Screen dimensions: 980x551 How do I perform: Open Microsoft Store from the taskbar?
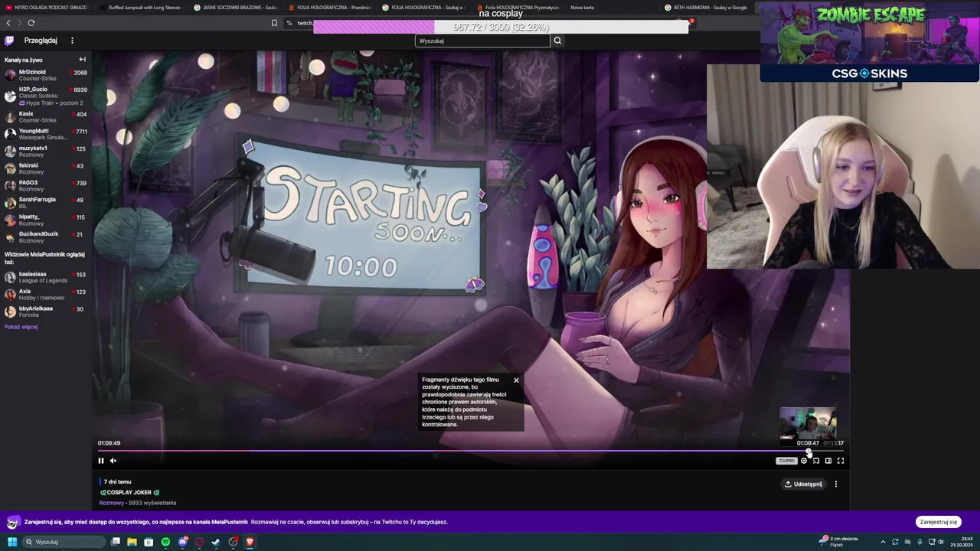[x=149, y=542]
